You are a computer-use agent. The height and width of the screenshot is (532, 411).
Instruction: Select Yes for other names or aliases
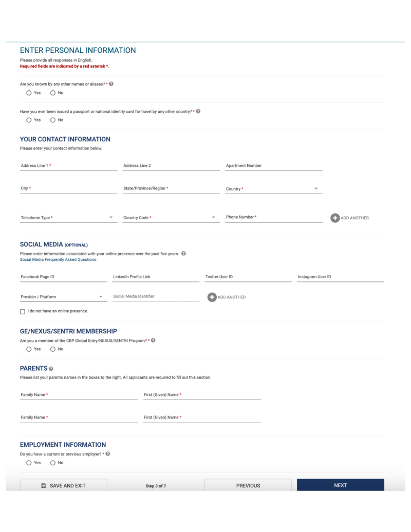(29, 93)
